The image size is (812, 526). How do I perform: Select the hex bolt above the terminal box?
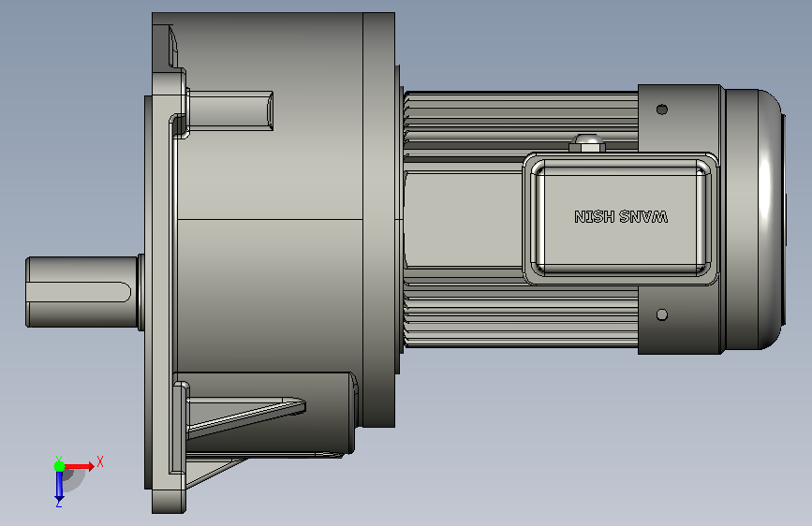coord(587,143)
